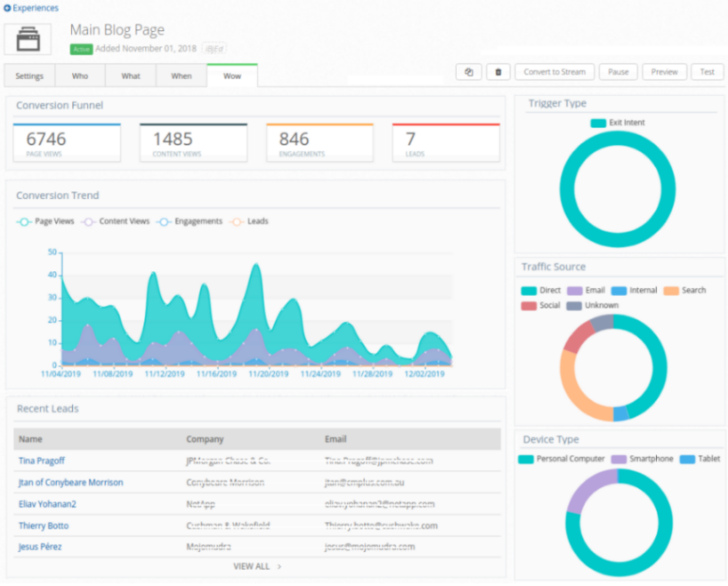Toggle Tablet device legend swatch
Viewport: 728px width, 586px height.
pyautogui.click(x=688, y=460)
